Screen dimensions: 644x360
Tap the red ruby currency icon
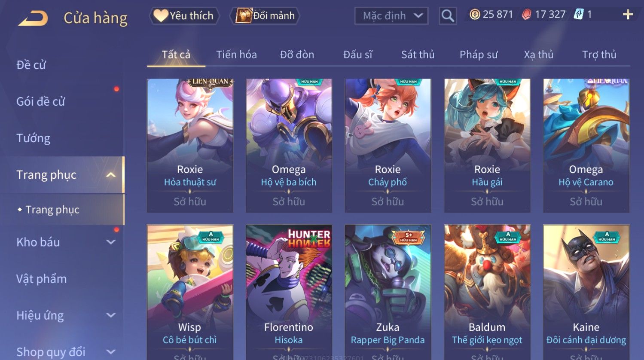point(526,15)
